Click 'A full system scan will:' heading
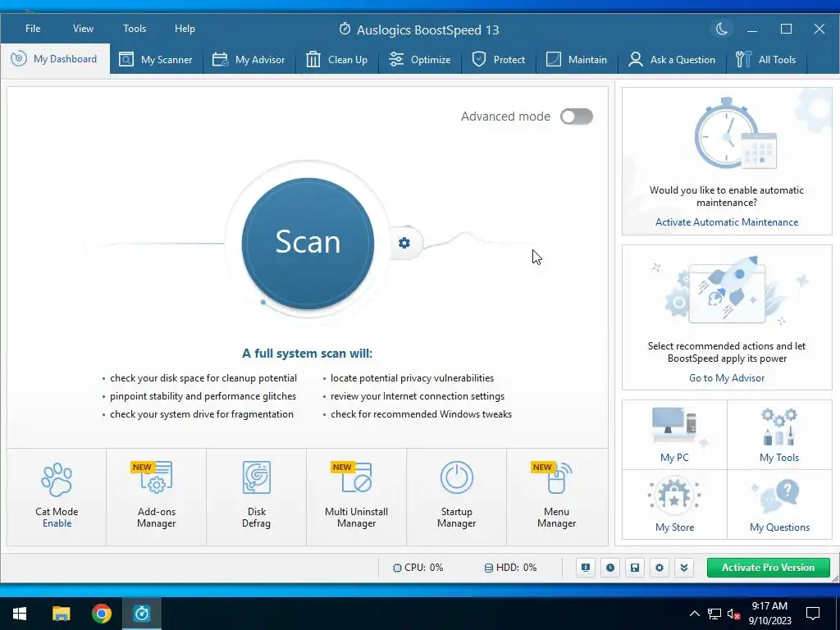Screen dimensions: 840x630 tap(308, 354)
